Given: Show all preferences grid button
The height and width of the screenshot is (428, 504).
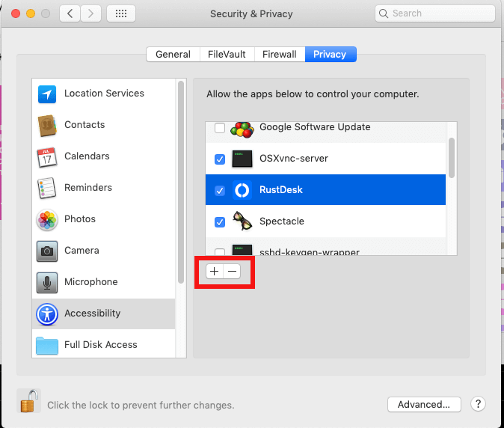Looking at the screenshot, I should (x=121, y=13).
